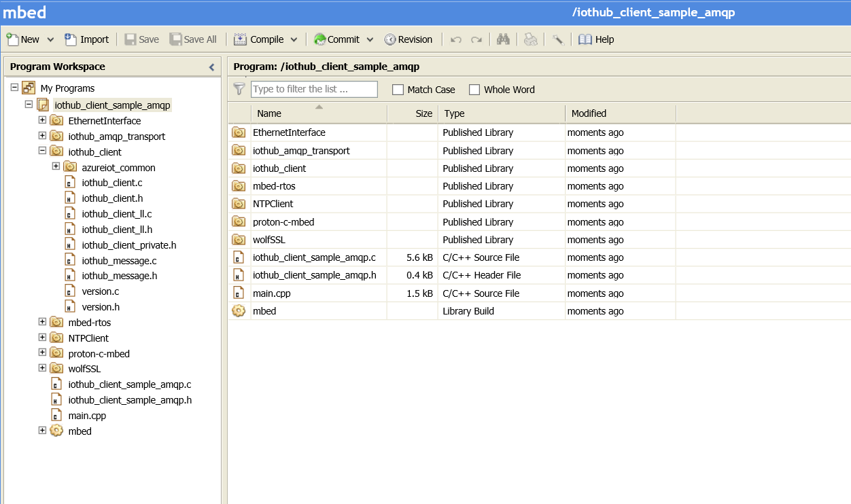Select iothub_client_sample_amqp.c name in file list
Viewport: 851px width, 504px height.
point(314,257)
